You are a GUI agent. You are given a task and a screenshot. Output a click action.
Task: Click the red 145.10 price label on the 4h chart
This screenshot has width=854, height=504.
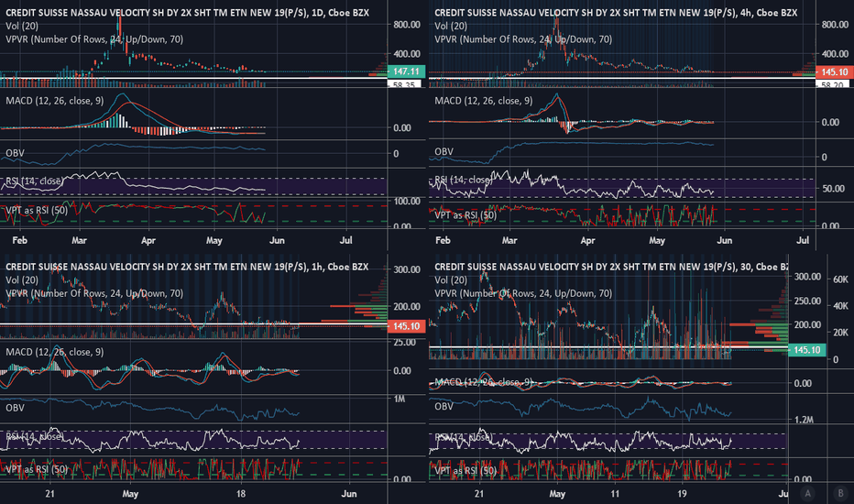coord(835,71)
